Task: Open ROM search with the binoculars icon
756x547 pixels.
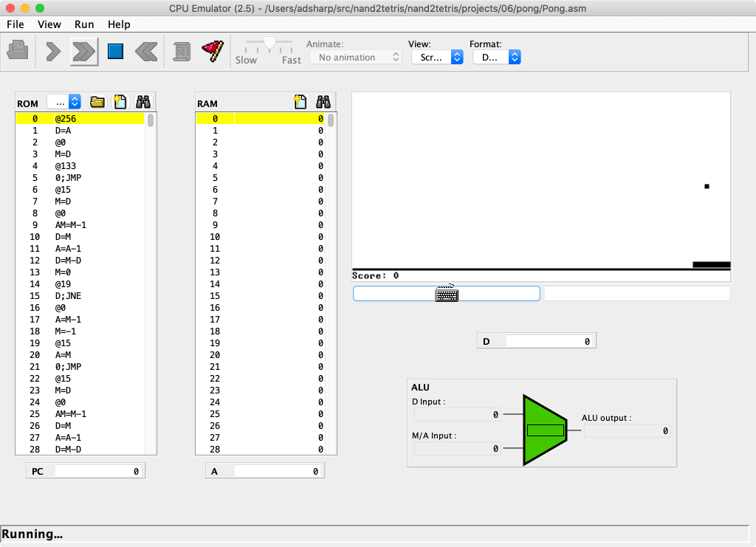Action: coord(142,102)
